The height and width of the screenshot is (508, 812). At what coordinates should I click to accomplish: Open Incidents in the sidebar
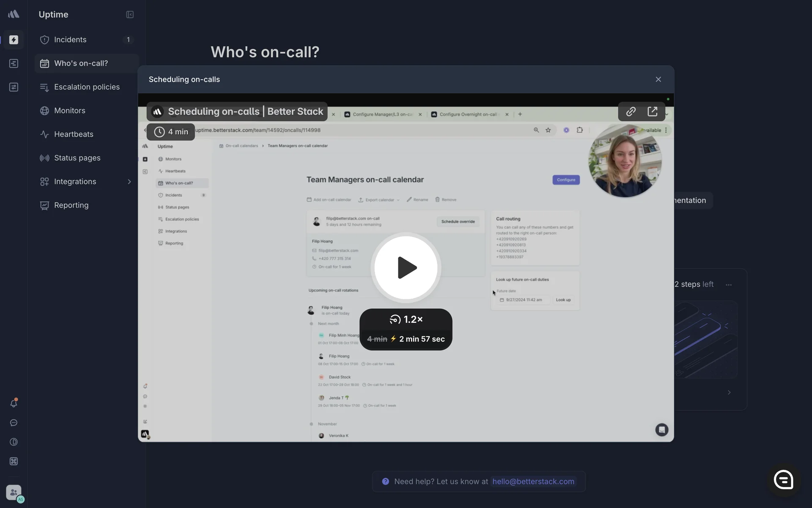click(x=70, y=40)
